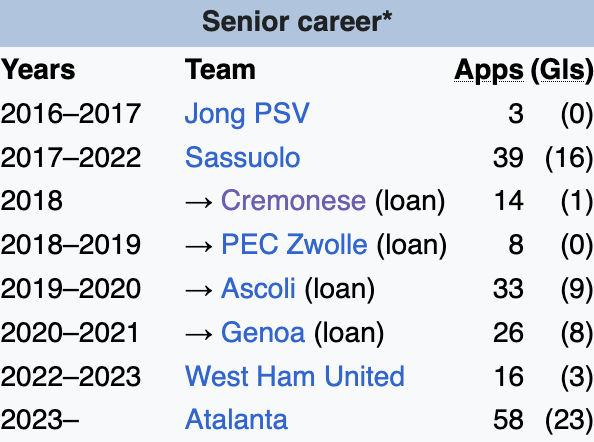Screen dimensions: 594x442
Task: Click the Years column heading
Action: coord(38,70)
